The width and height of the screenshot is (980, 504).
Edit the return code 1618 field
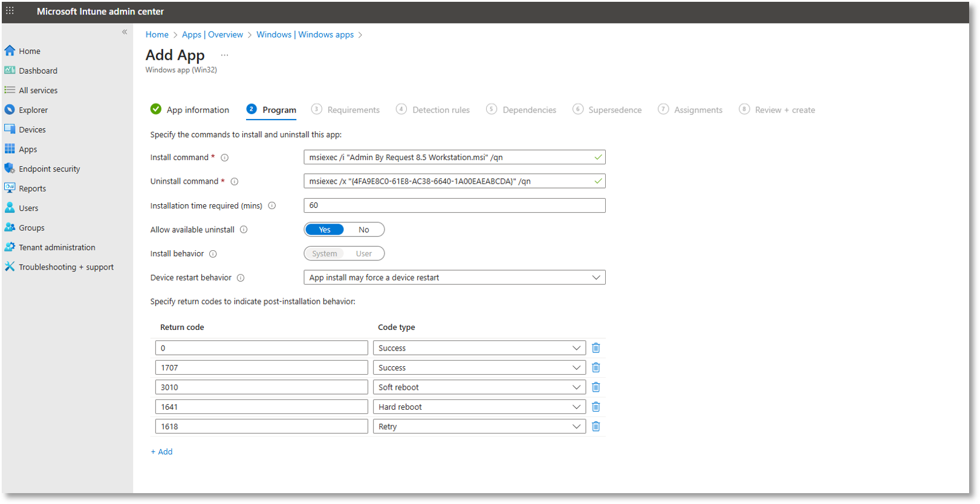tap(262, 427)
